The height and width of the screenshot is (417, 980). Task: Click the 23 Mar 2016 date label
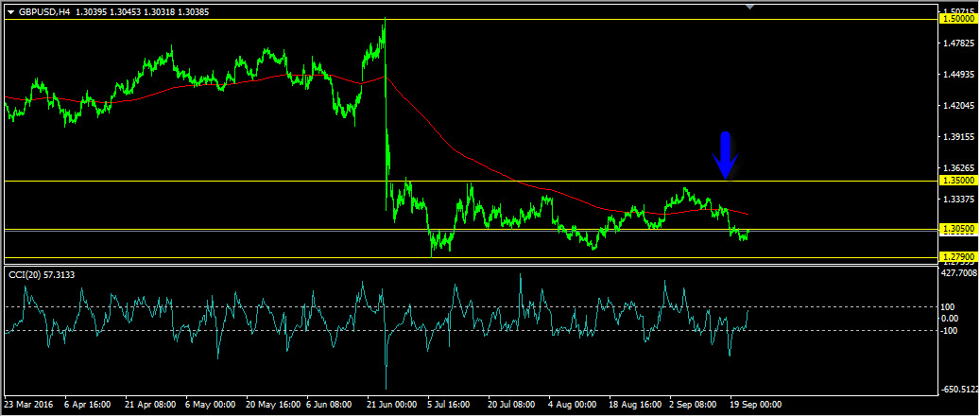tap(29, 405)
